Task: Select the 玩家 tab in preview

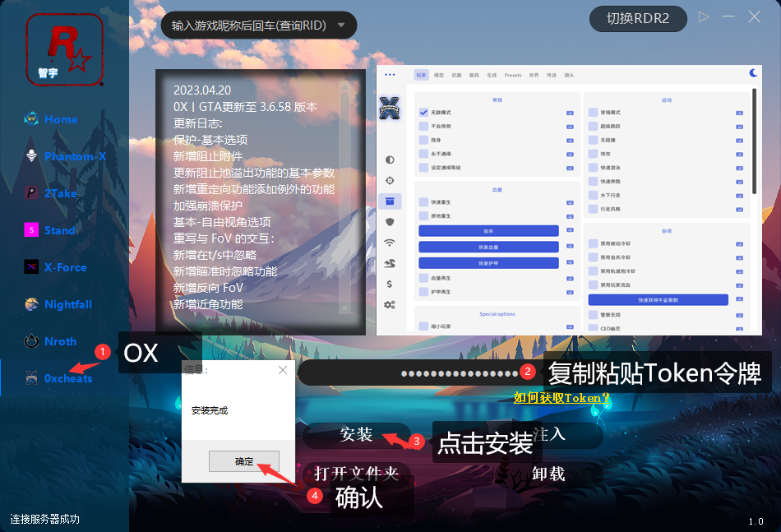Action: [422, 75]
